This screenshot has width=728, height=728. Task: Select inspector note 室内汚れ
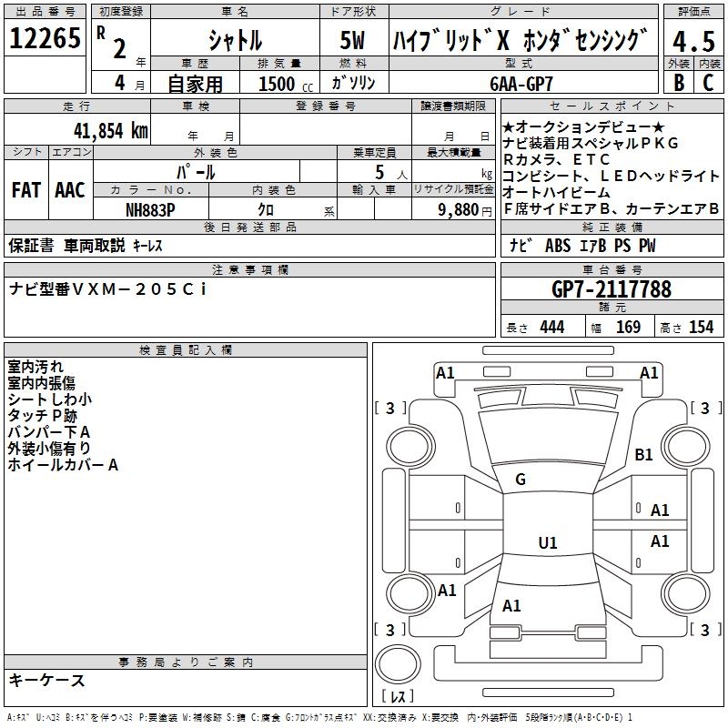(x=35, y=367)
